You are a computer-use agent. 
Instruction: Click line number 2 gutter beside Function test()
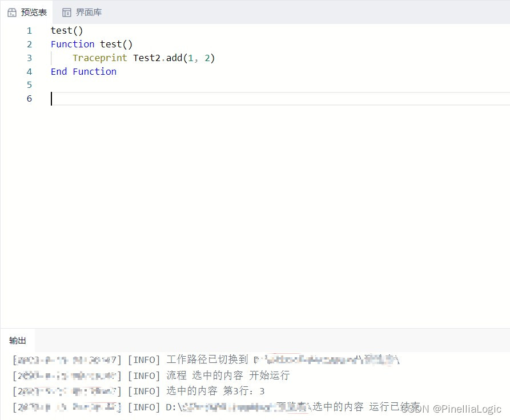tap(29, 44)
